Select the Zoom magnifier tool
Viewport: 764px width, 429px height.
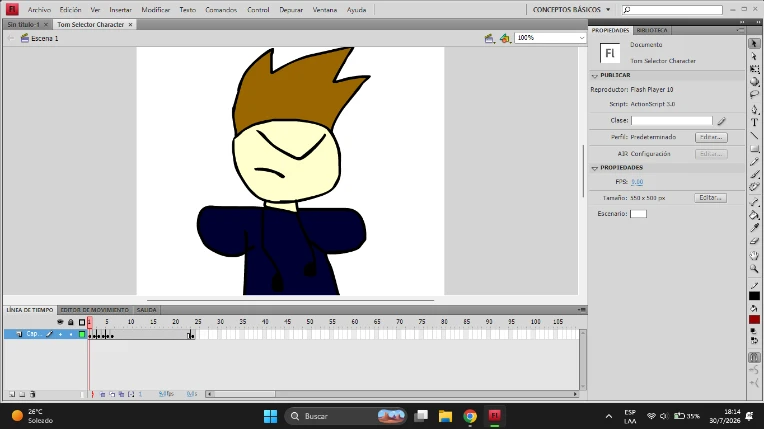754,269
